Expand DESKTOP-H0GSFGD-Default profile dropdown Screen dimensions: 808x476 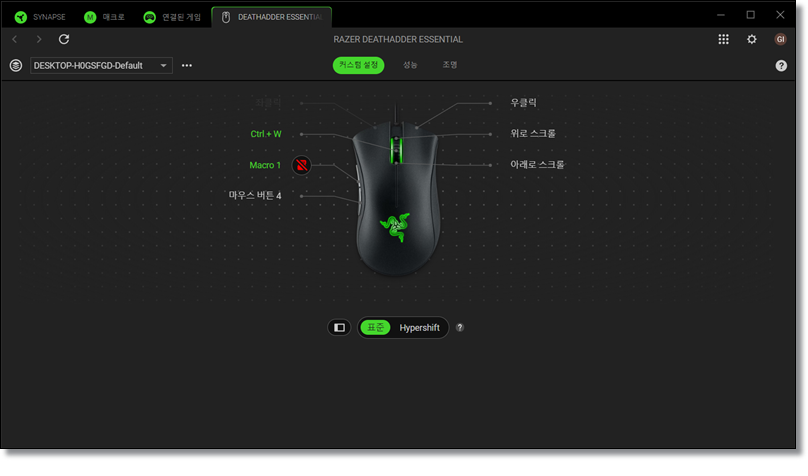tap(101, 65)
